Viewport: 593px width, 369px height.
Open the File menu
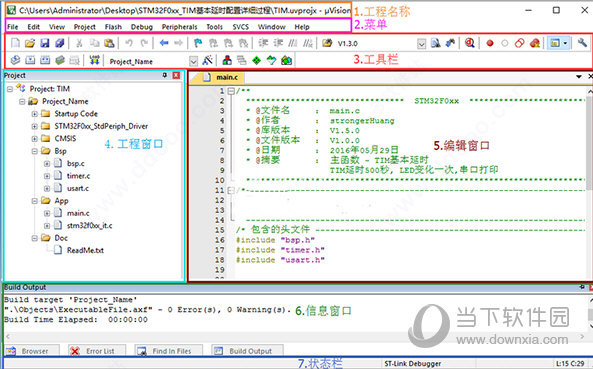pyautogui.click(x=12, y=27)
